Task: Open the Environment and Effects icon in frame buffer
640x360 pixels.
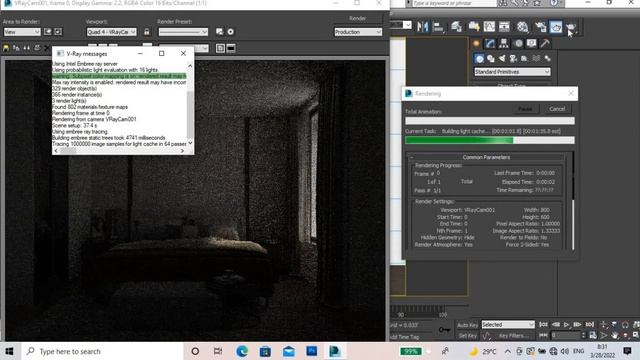Action: pos(231,32)
